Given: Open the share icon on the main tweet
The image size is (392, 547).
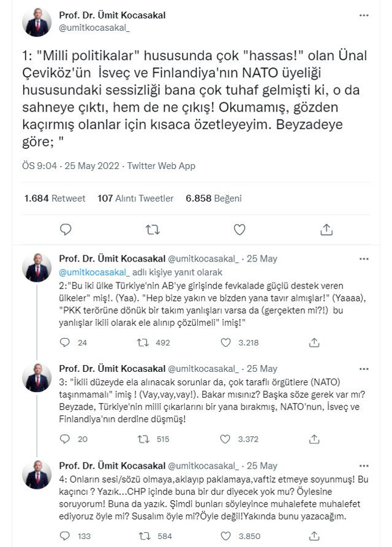Looking at the screenshot, I should [326, 228].
